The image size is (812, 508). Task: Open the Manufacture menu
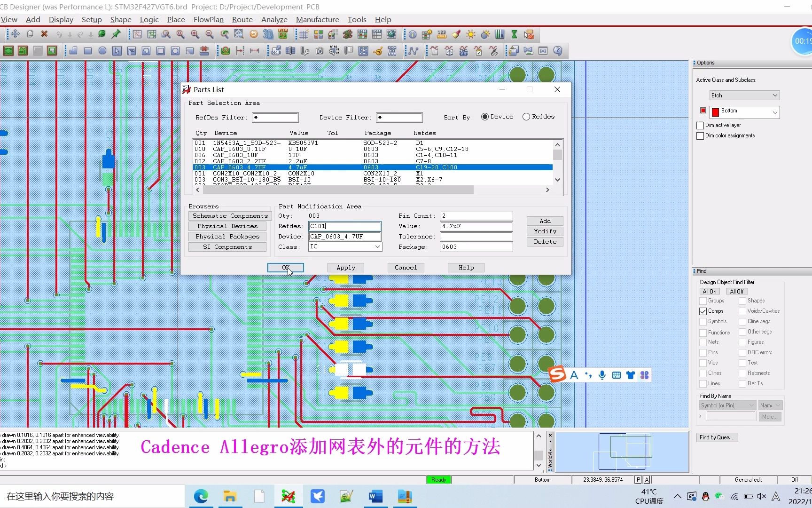(x=318, y=20)
